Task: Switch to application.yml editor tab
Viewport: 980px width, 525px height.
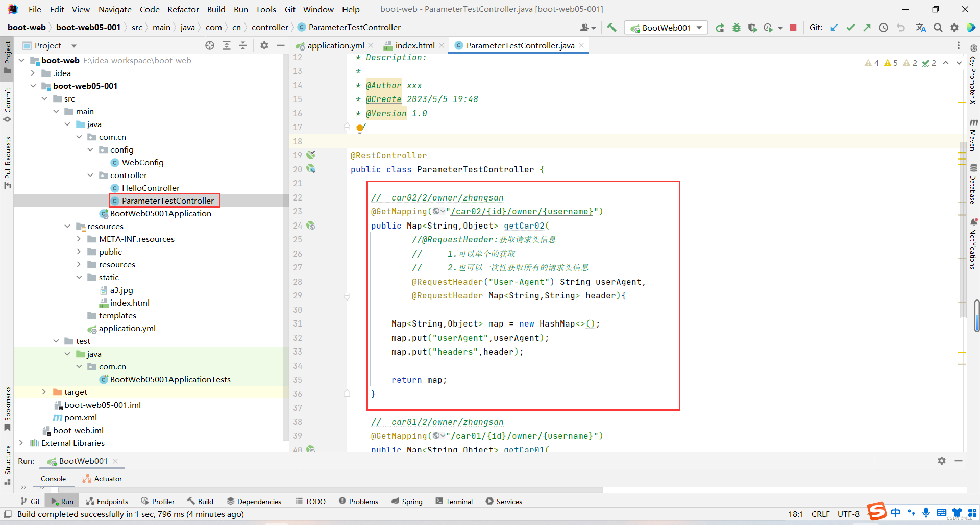Action: [x=335, y=45]
